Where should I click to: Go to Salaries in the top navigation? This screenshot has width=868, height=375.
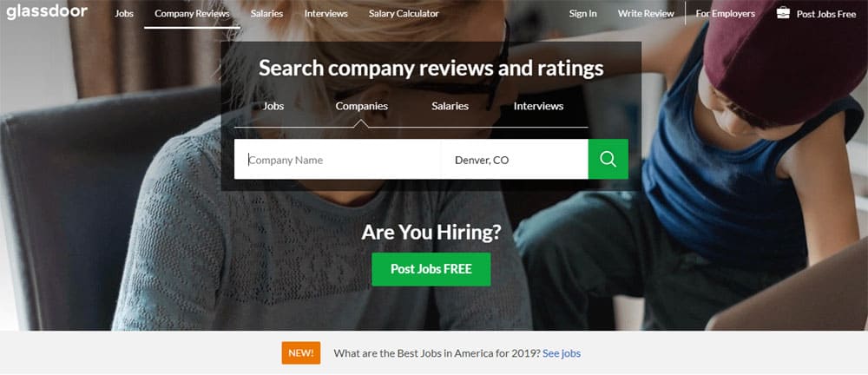266,13
